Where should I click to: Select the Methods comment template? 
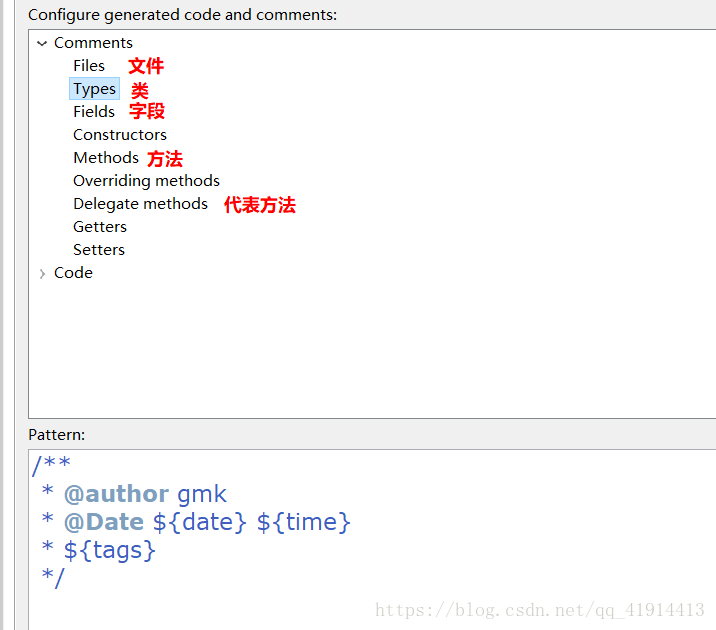point(106,158)
